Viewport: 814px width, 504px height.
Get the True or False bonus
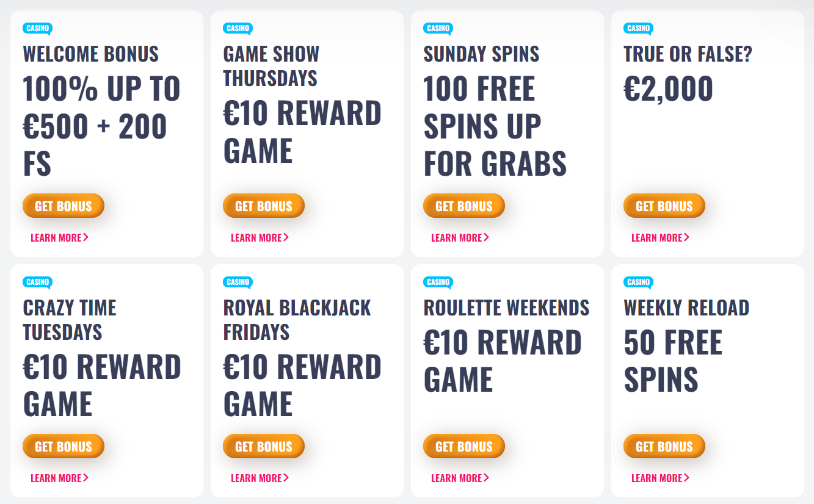click(x=664, y=206)
